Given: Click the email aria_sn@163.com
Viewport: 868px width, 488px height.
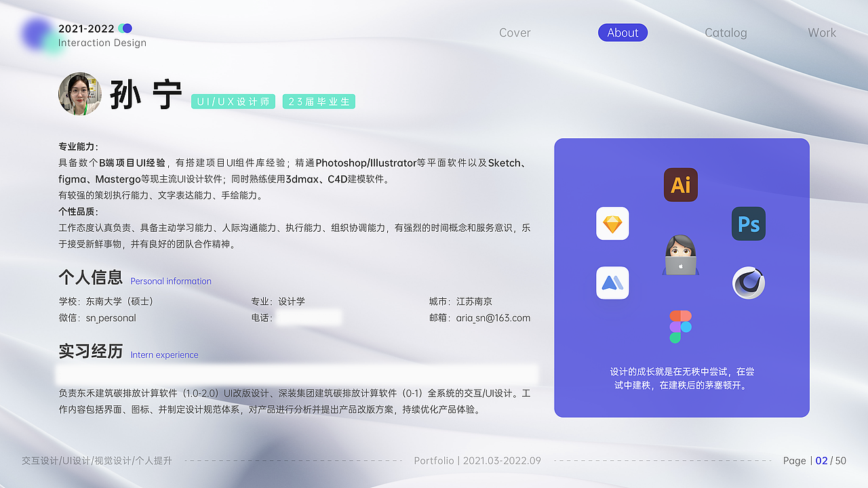Looking at the screenshot, I should coord(493,318).
